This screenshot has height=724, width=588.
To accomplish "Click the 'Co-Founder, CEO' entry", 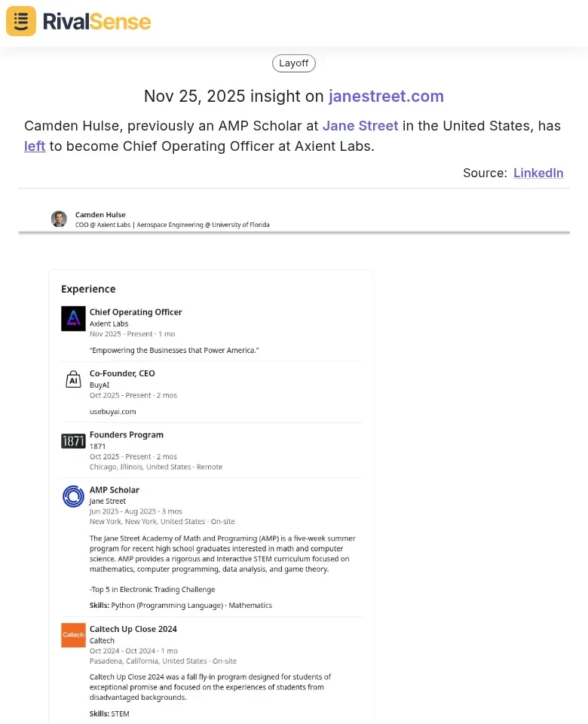I will point(122,373).
